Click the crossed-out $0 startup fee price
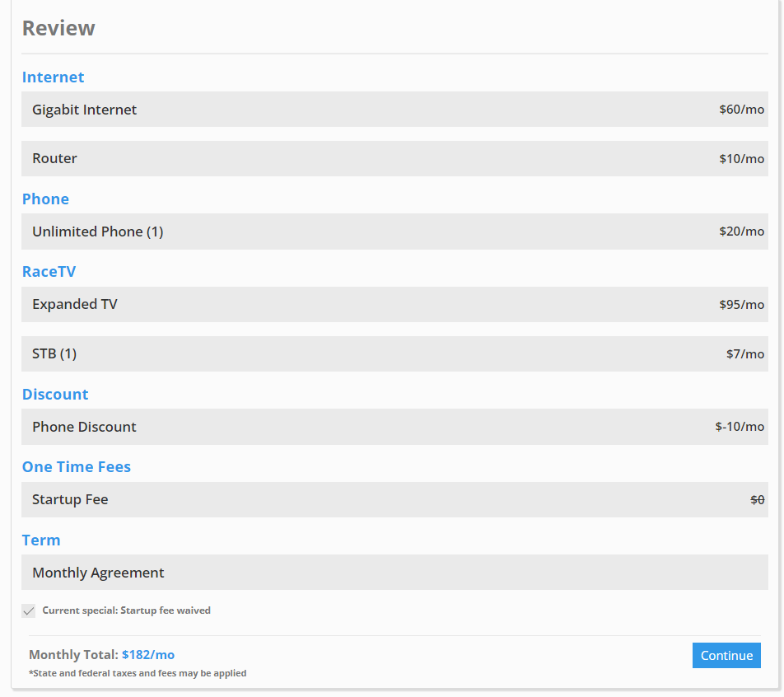The height and width of the screenshot is (697, 784). click(x=757, y=499)
